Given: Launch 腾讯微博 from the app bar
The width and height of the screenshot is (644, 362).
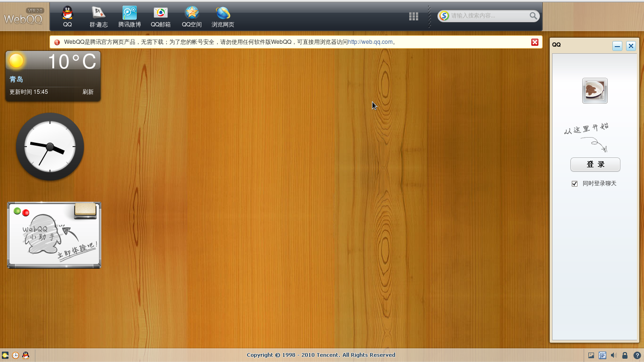Looking at the screenshot, I should click(x=130, y=16).
